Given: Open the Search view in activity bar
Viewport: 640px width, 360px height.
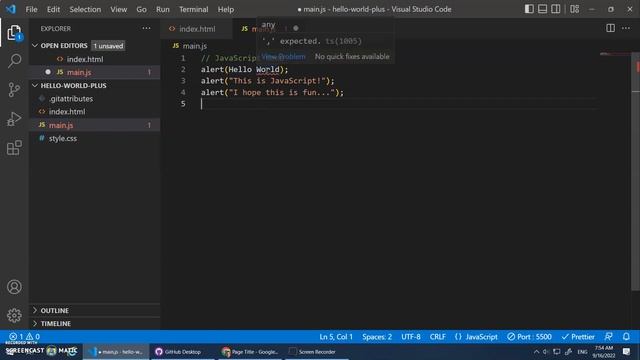Looking at the screenshot, I should 14,61.
